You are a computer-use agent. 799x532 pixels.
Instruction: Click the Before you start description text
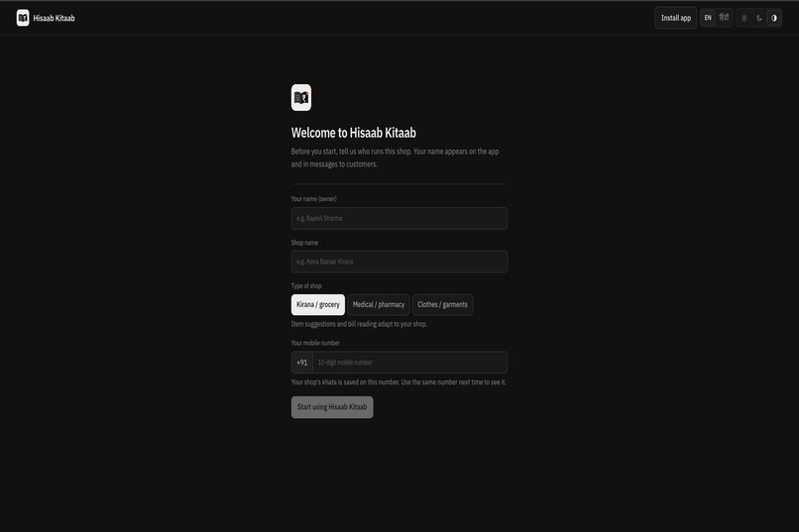tap(395, 158)
